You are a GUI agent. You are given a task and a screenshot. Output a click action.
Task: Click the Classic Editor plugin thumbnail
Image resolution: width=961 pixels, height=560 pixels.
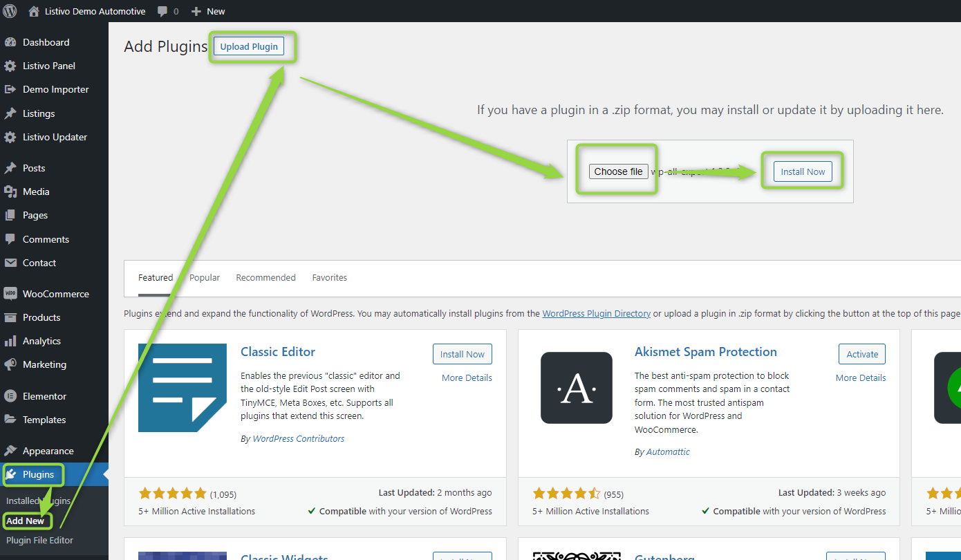point(183,388)
